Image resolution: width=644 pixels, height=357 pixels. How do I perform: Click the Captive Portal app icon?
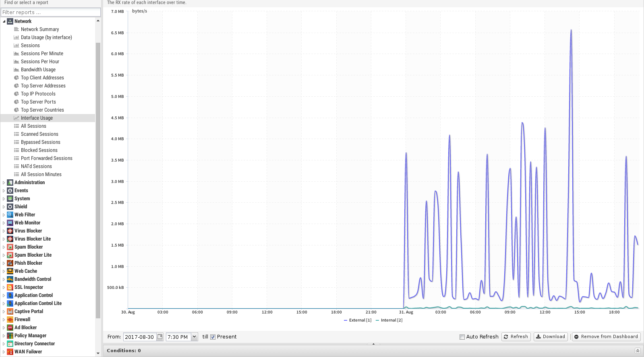tap(10, 311)
